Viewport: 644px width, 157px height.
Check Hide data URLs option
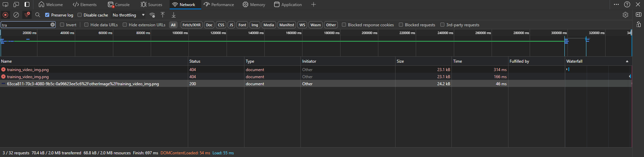pyautogui.click(x=86, y=25)
